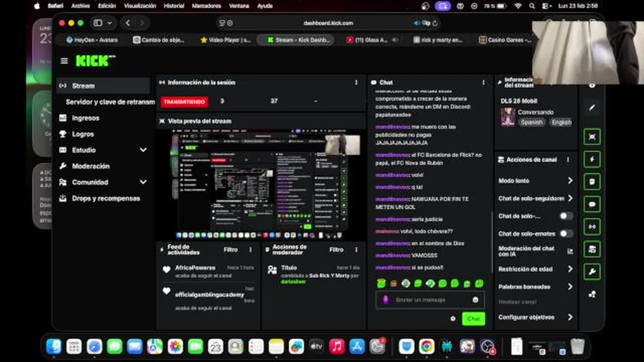Click the KICK logo
This screenshot has width=644, height=362.
pos(95,61)
